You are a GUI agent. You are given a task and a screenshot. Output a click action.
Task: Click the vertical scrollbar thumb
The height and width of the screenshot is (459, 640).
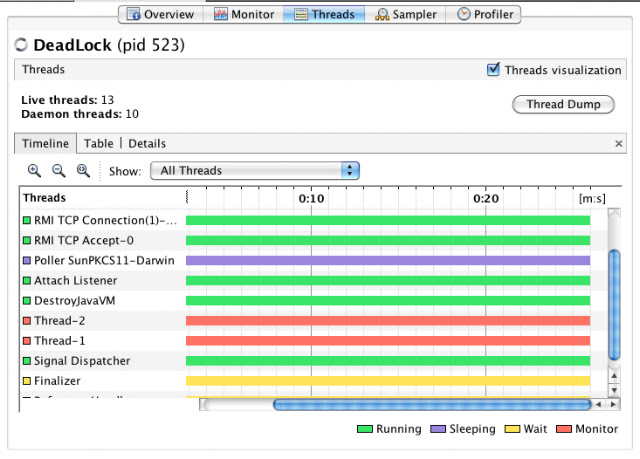click(614, 305)
